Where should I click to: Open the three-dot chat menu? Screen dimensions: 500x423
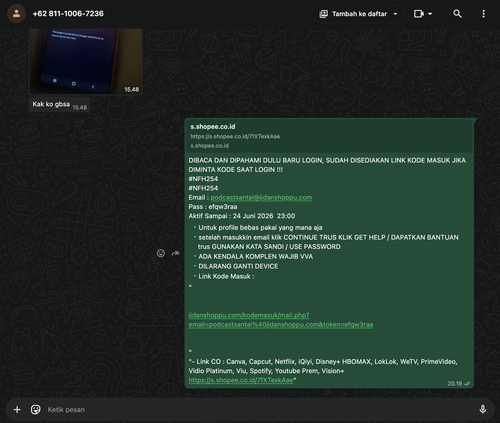[483, 14]
